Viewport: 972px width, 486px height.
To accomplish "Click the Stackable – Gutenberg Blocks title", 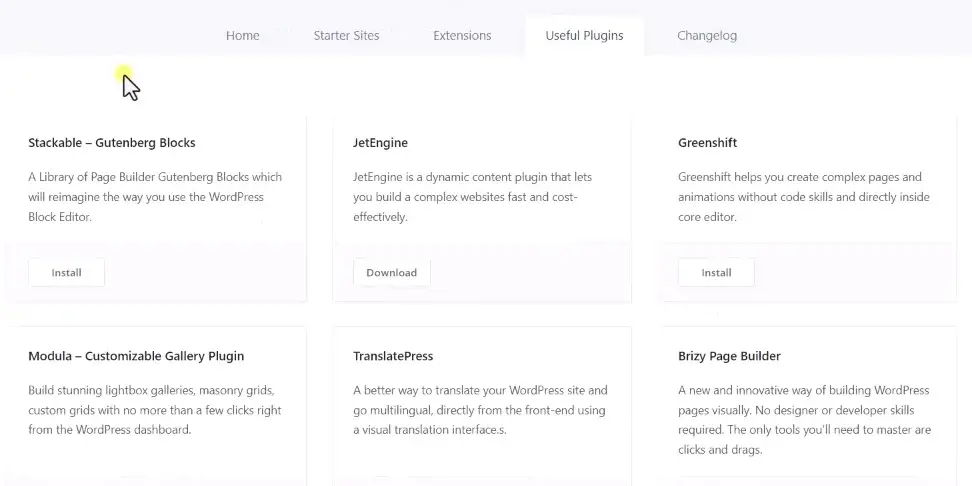I will tap(112, 143).
